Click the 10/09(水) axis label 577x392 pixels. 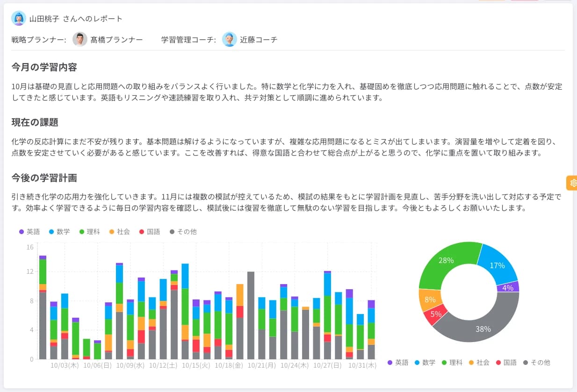pos(130,367)
